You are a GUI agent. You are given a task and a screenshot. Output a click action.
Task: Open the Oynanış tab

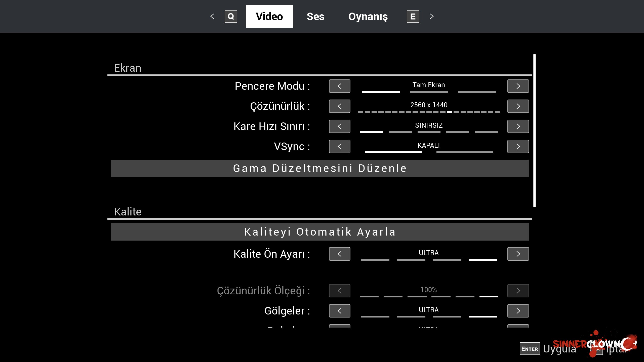pos(368,17)
